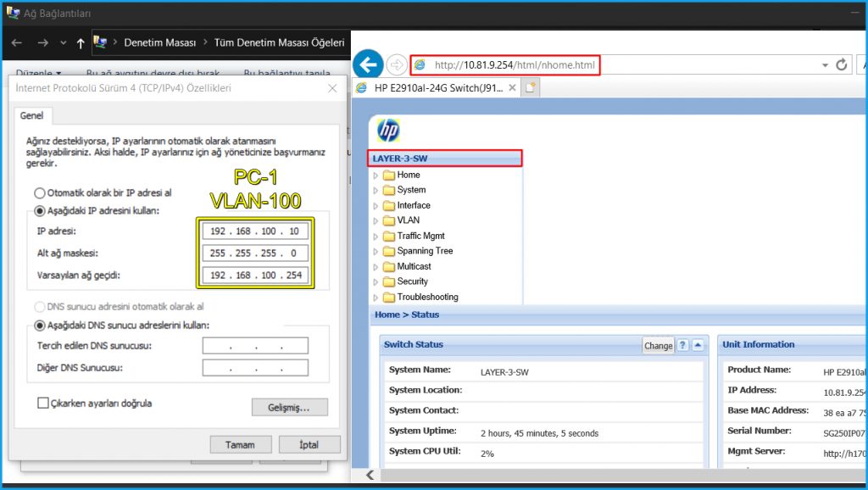Click Ağ Bağlantıları window title icon
868x490 pixels.
[x=13, y=12]
